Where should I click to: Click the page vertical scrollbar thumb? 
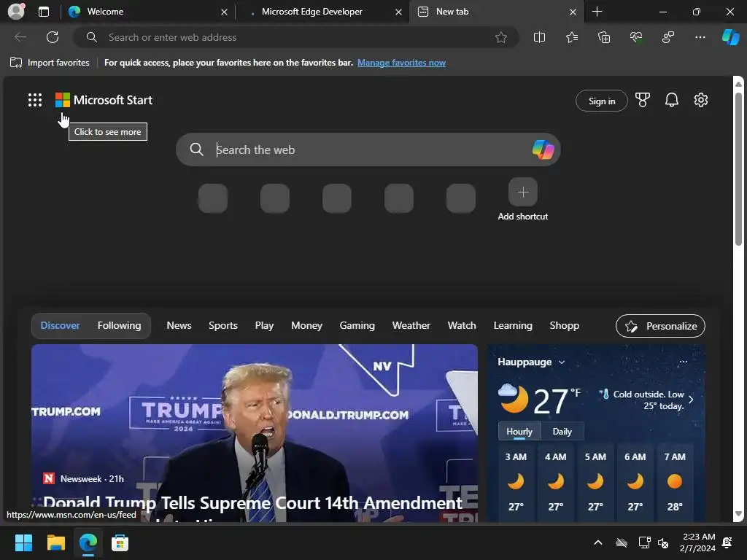pos(738,169)
